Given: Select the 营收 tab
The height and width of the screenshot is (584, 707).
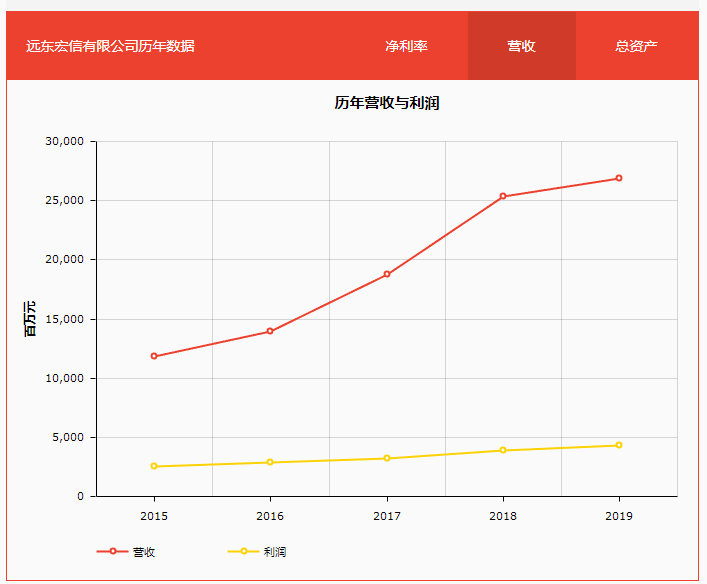Looking at the screenshot, I should click(521, 46).
